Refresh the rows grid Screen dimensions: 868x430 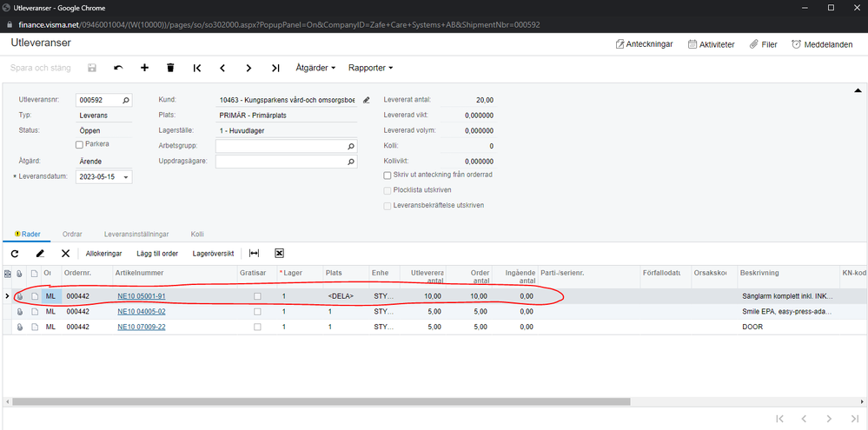(15, 254)
